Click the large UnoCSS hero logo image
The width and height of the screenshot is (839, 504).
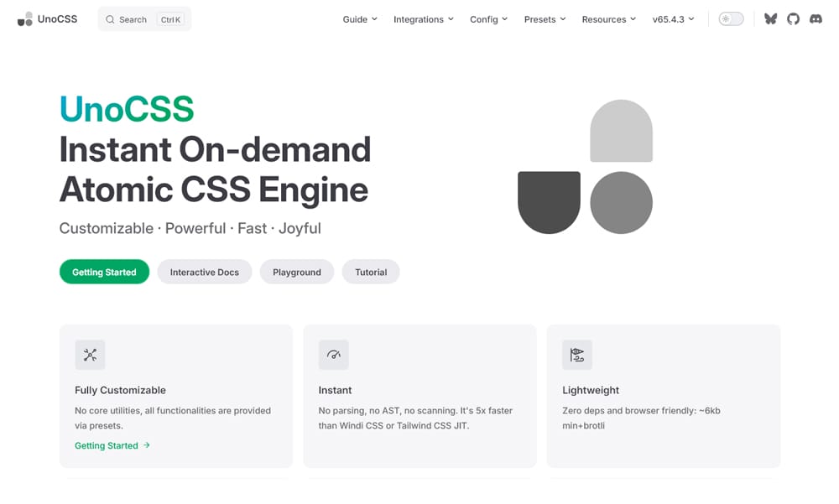[x=585, y=167]
